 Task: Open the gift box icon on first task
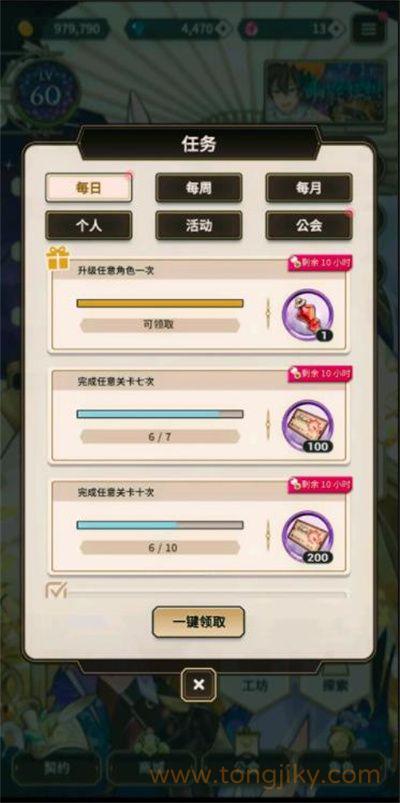(x=58, y=258)
